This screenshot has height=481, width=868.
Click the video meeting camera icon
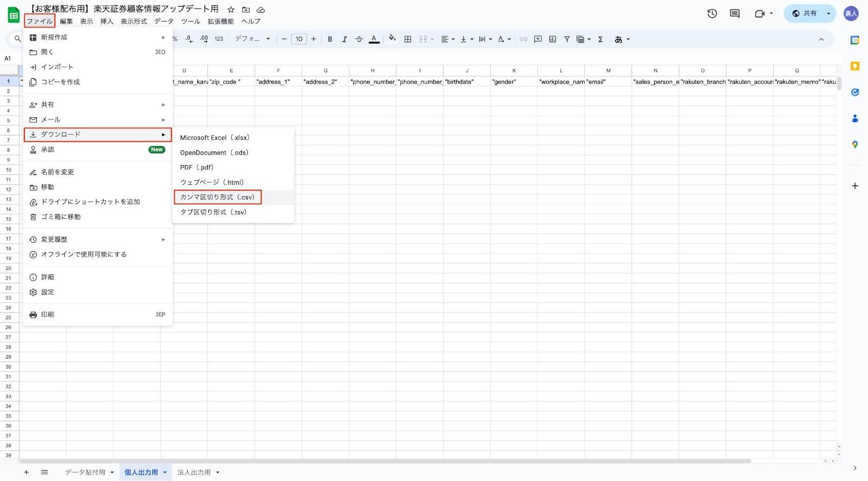pos(759,14)
